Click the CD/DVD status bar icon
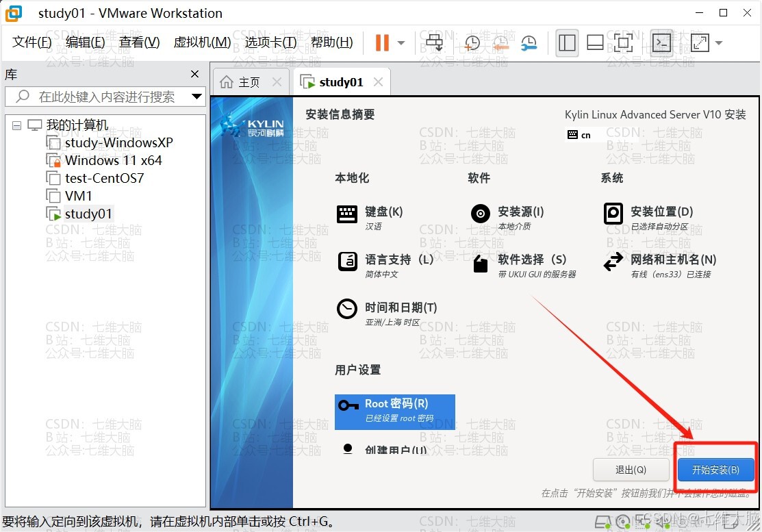Viewport: 762px width, 532px height. click(x=622, y=522)
